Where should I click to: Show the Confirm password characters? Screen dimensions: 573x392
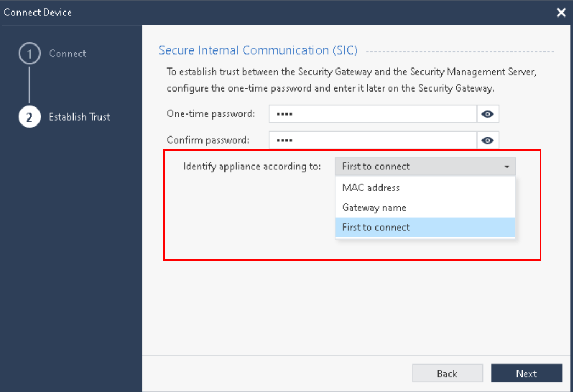click(487, 140)
